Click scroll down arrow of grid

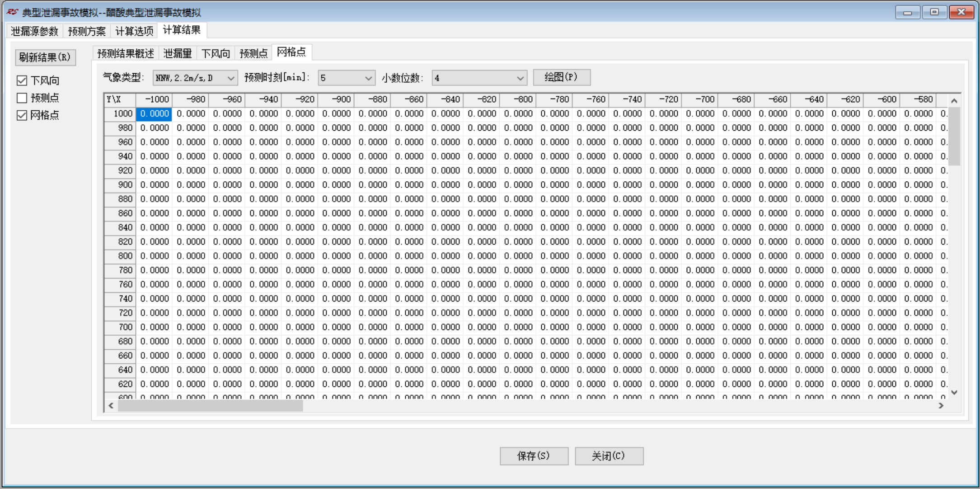[954, 392]
